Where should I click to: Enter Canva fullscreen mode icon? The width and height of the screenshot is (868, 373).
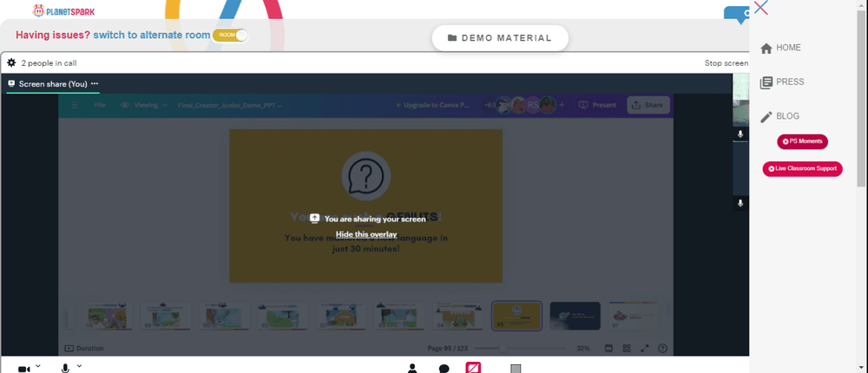(x=645, y=349)
